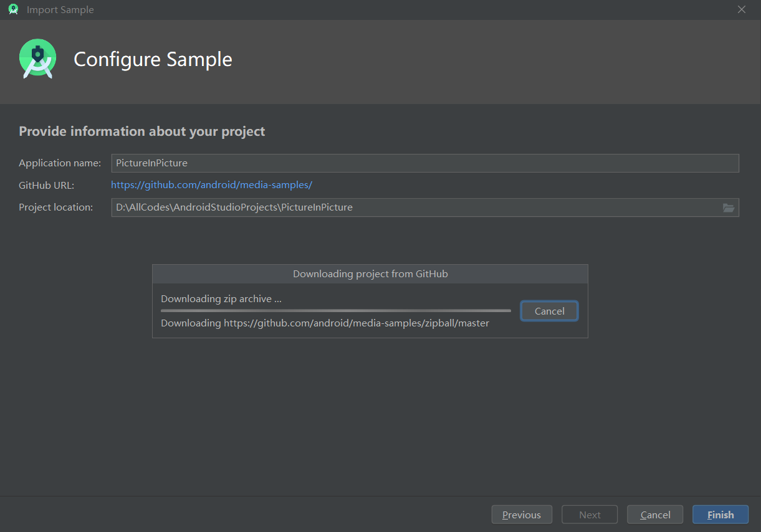Screen dimensions: 761x532
Task: Click Finish to import the sample
Action: pyautogui.click(x=720, y=515)
